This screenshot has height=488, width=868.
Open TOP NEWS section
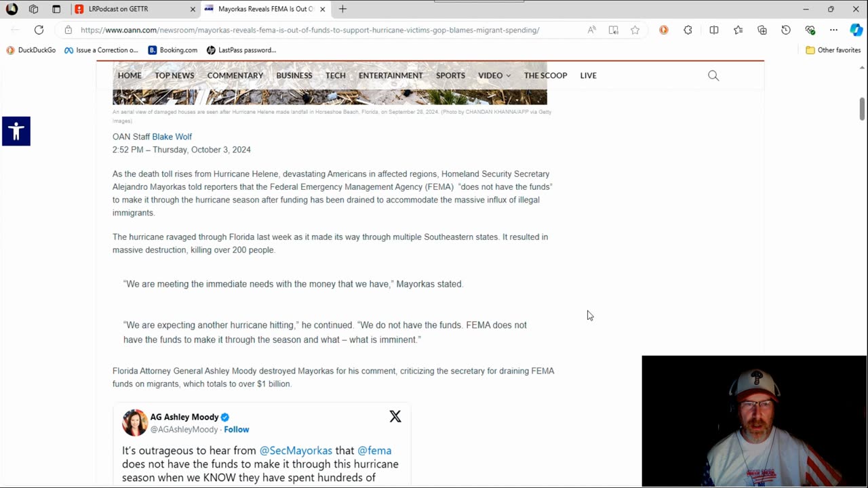174,75
